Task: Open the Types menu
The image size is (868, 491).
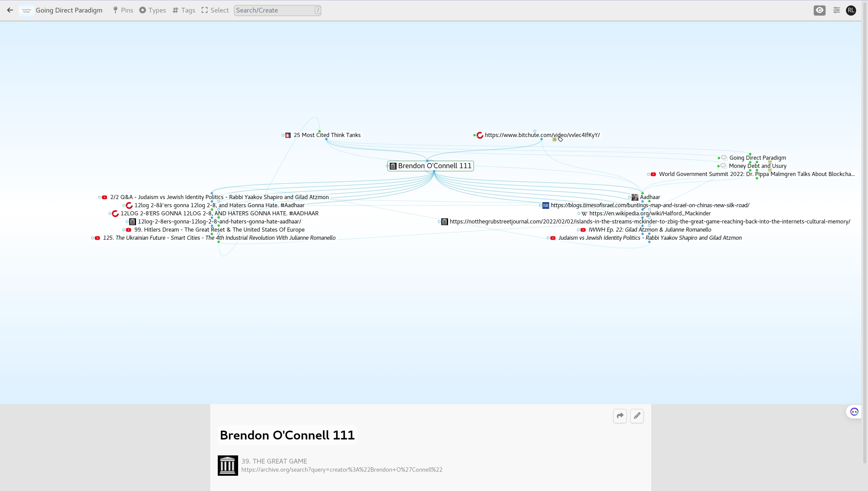Action: pyautogui.click(x=153, y=10)
